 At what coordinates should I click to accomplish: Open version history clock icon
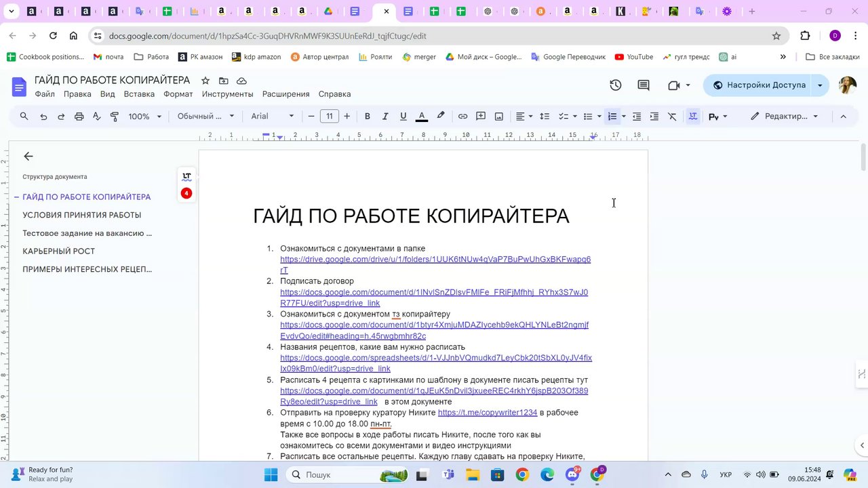(x=615, y=85)
